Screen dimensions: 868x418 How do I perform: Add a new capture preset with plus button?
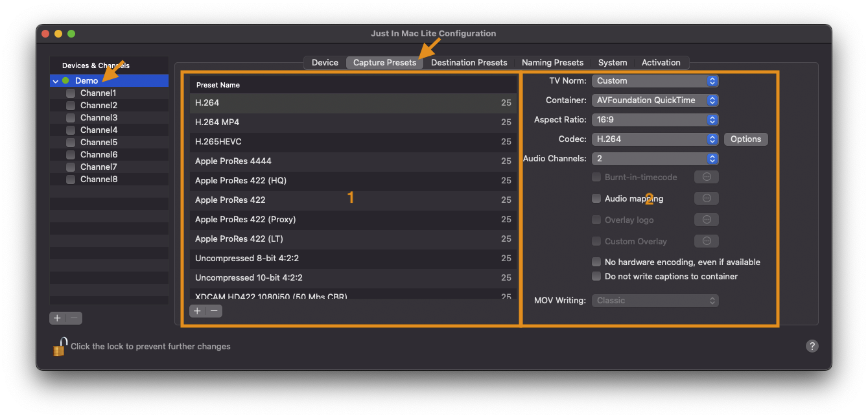(198, 311)
